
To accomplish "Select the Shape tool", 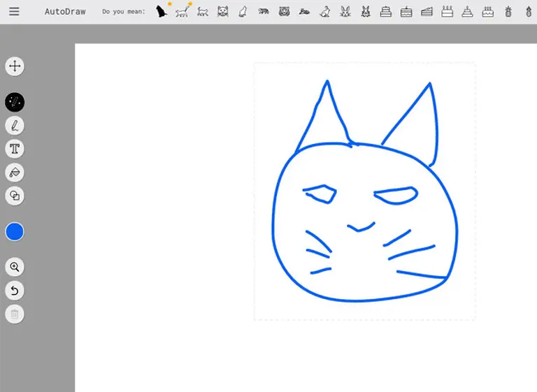I will pos(15,196).
